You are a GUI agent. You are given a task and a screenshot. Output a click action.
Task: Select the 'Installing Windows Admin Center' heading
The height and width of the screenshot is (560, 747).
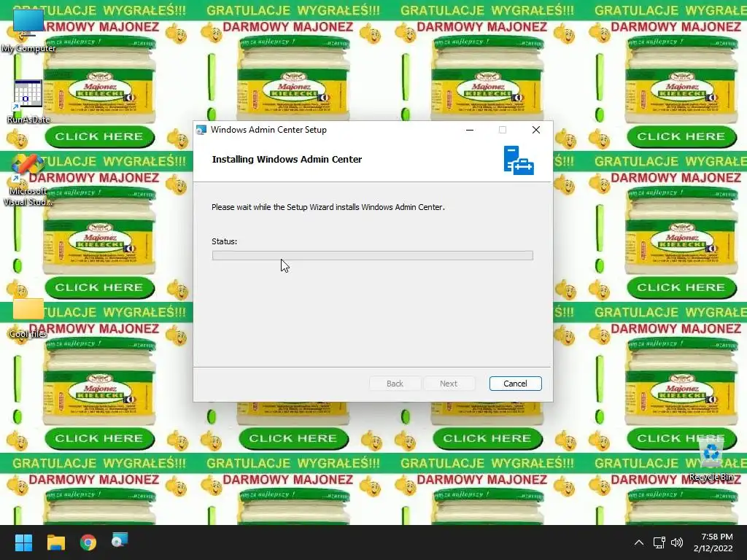click(x=287, y=160)
